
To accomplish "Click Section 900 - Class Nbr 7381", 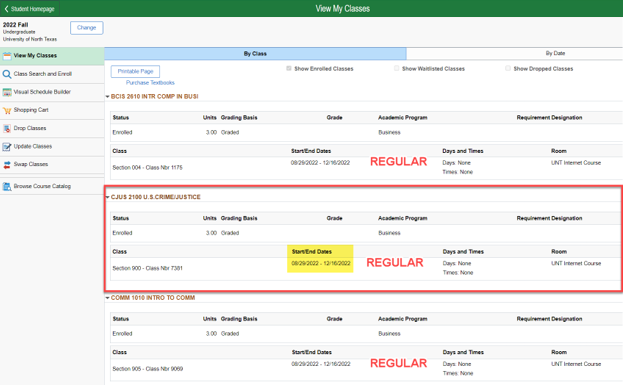I will (x=147, y=268).
